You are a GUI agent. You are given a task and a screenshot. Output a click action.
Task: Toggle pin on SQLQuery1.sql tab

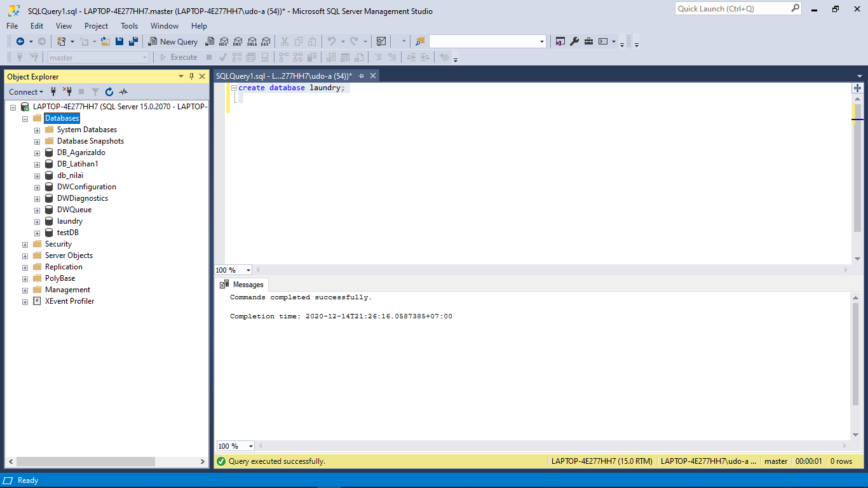(x=362, y=76)
